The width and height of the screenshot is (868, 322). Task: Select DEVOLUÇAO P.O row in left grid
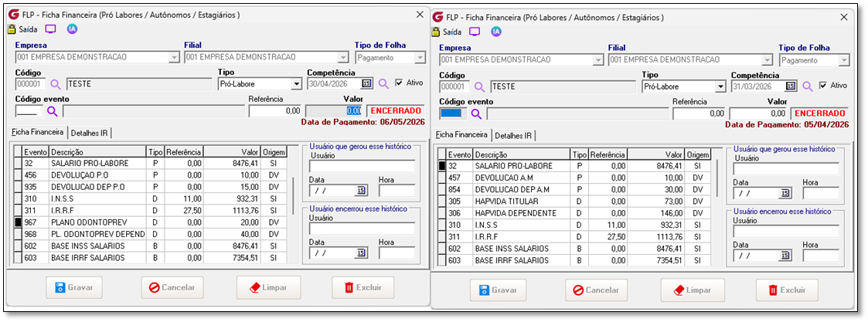click(151, 175)
